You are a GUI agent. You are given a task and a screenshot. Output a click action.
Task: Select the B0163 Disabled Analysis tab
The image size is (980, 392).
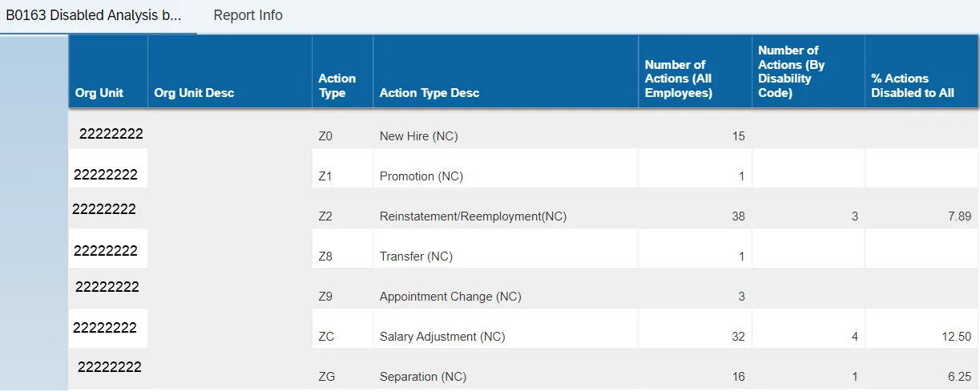[x=94, y=15]
